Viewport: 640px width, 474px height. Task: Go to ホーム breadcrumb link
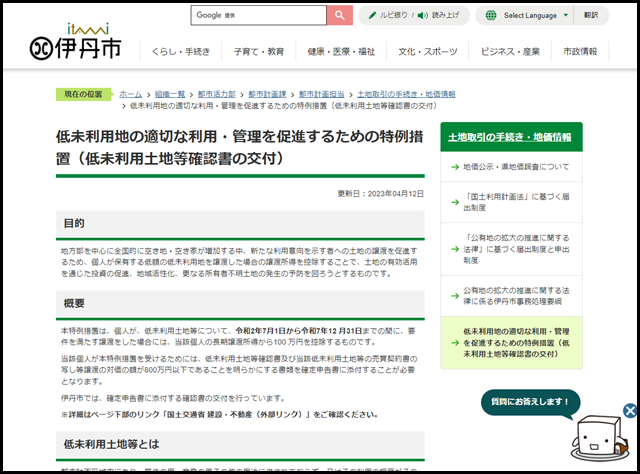tap(131, 94)
